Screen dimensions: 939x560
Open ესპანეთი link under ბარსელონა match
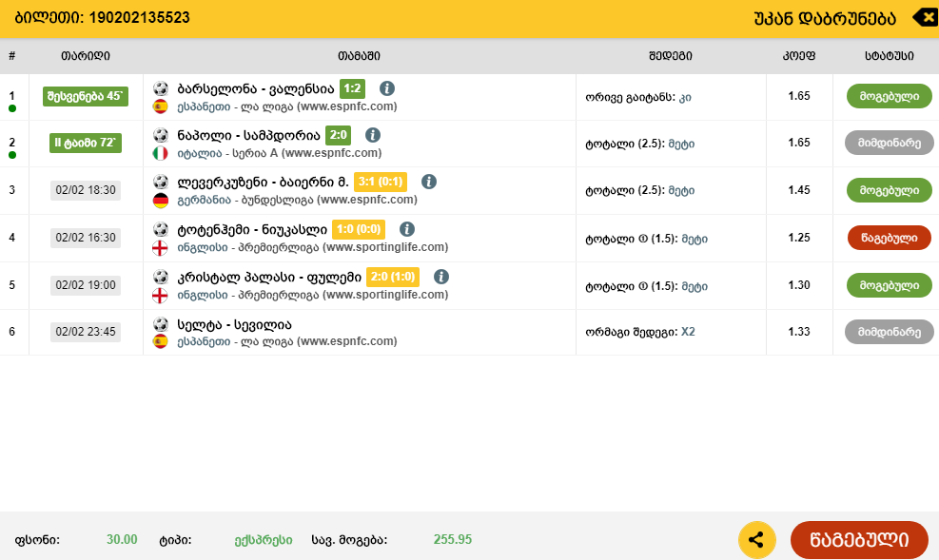[x=204, y=106]
